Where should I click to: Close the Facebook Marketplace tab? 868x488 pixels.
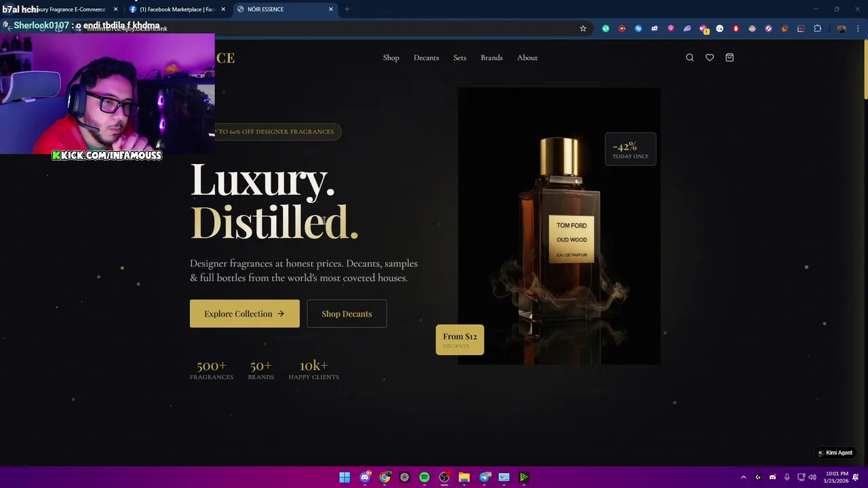click(x=223, y=9)
